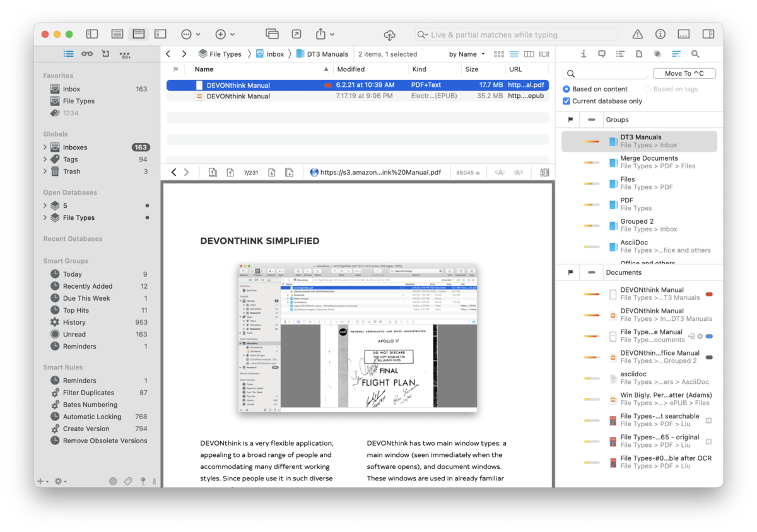Click the overlapping-windows toolbar icon
Image resolution: width=757 pixels, height=532 pixels.
272,34
